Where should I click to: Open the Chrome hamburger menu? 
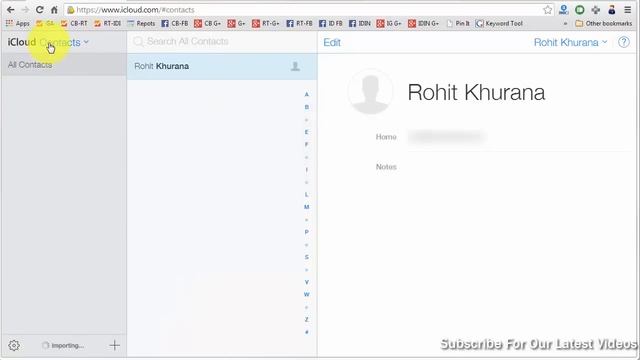tap(627, 10)
